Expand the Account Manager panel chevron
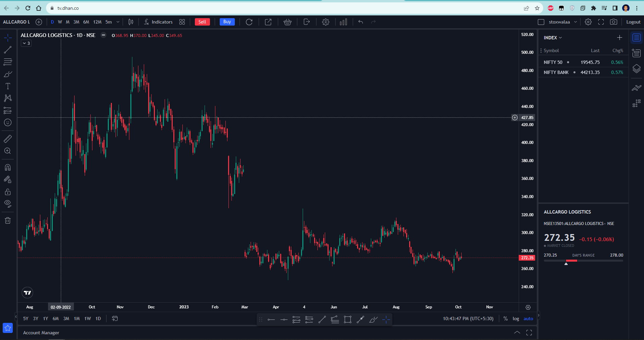 [x=517, y=333]
